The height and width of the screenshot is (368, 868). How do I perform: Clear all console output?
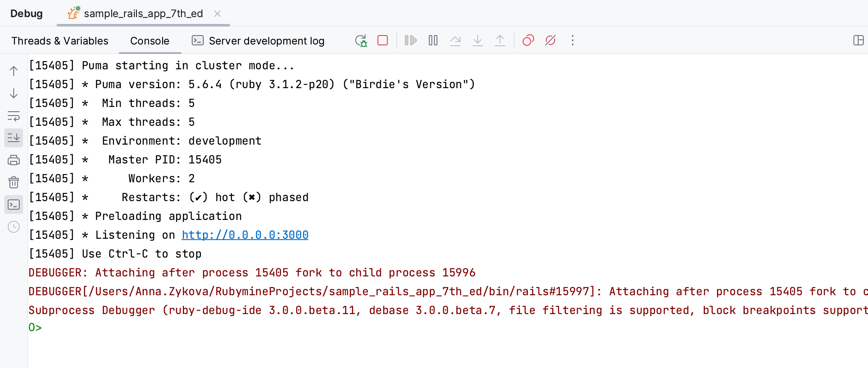[14, 182]
